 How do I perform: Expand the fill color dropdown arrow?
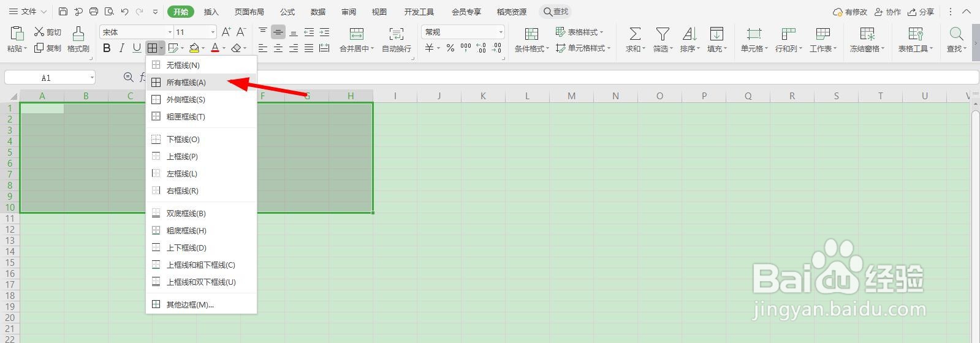coord(203,48)
